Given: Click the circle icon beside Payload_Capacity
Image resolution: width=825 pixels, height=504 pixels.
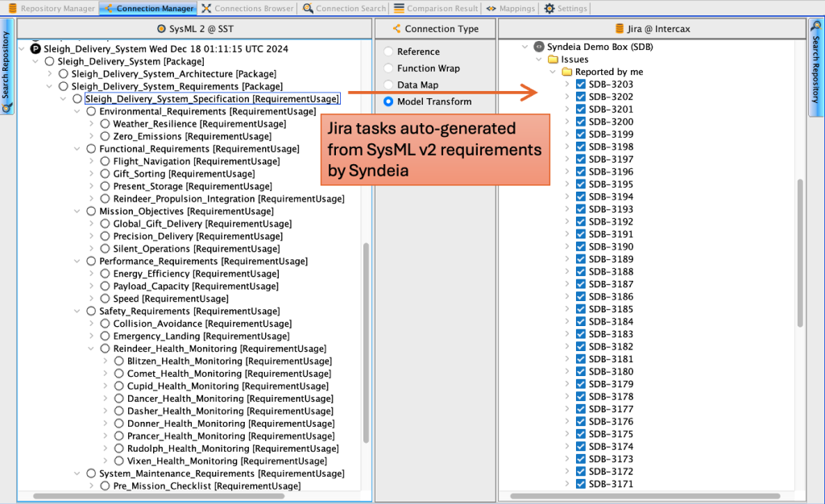Looking at the screenshot, I should tap(105, 287).
